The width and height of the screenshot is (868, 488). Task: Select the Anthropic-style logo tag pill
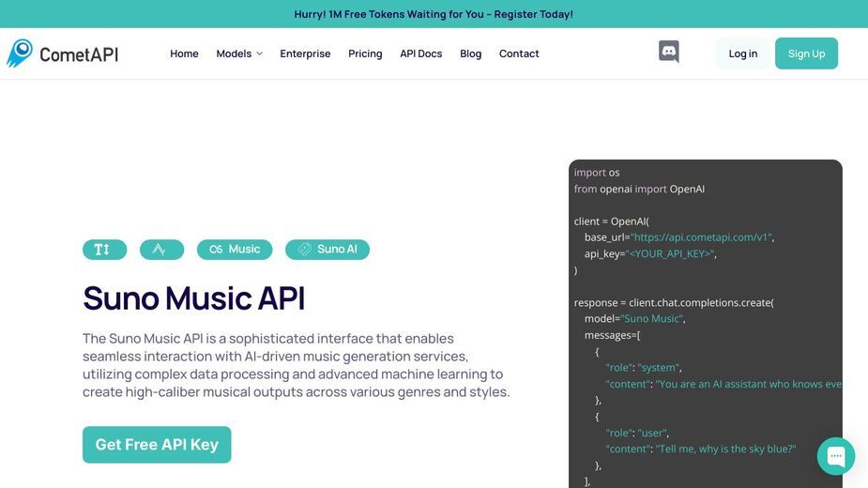click(x=161, y=250)
